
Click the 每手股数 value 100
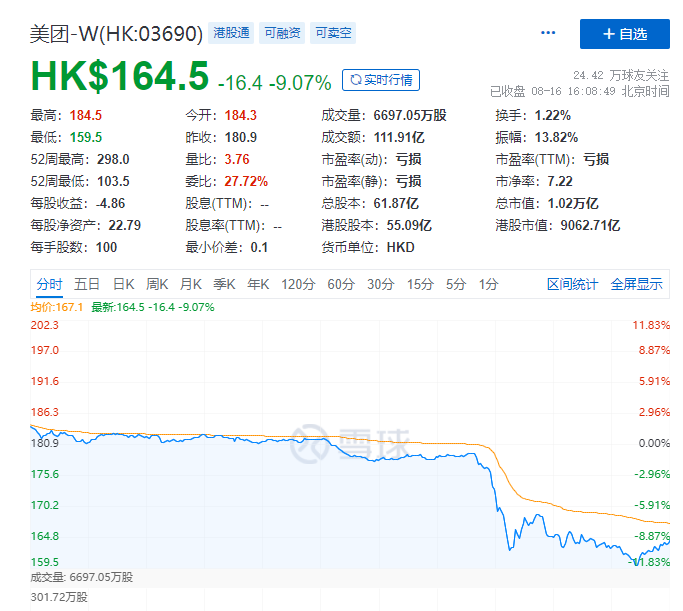click(x=106, y=247)
